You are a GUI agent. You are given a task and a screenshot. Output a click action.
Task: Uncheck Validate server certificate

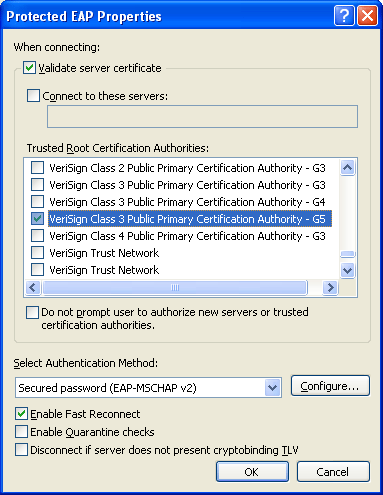pos(29,68)
